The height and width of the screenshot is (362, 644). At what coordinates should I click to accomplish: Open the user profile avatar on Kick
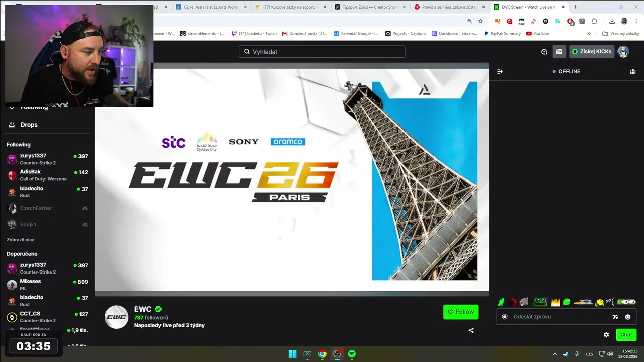623,51
